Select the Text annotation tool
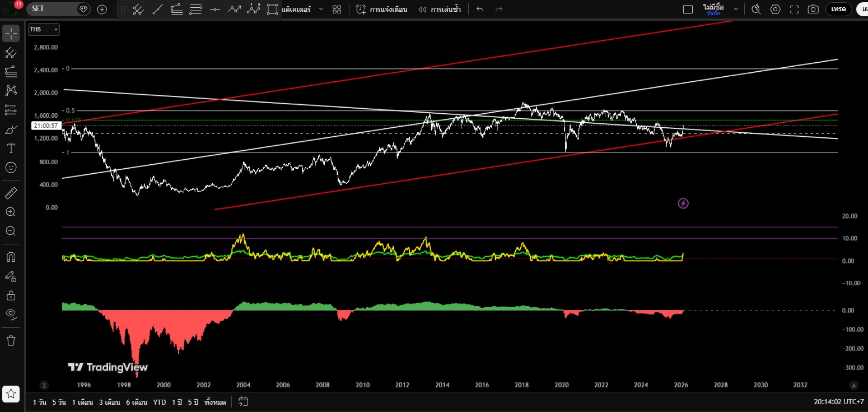Viewport: 868px width, 412px height. pyautogui.click(x=11, y=149)
